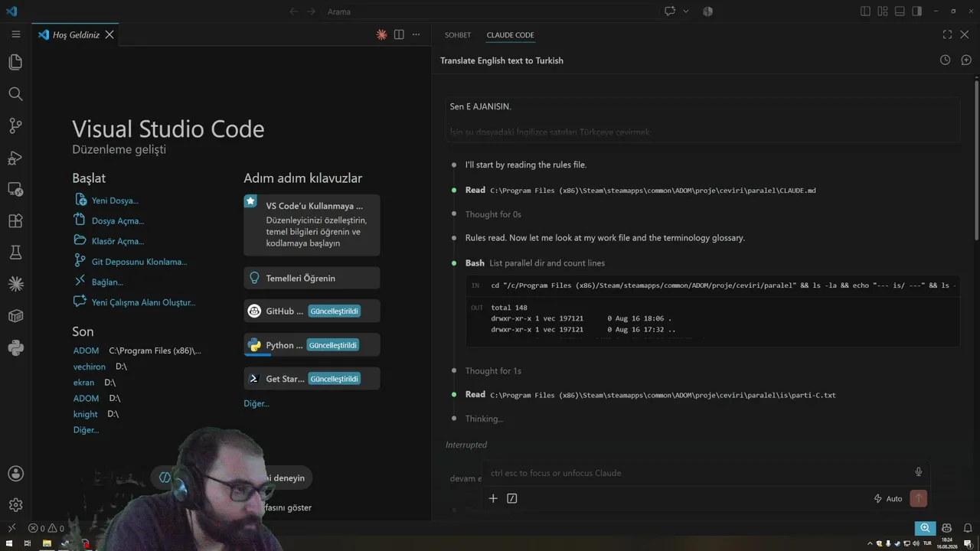Screen dimensions: 980x551
Task: Open the Windows Start menu
Action: pyautogui.click(x=8, y=543)
